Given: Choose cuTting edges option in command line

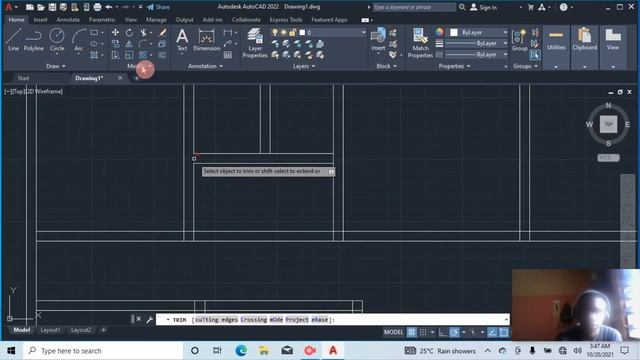Looking at the screenshot, I should (216, 320).
